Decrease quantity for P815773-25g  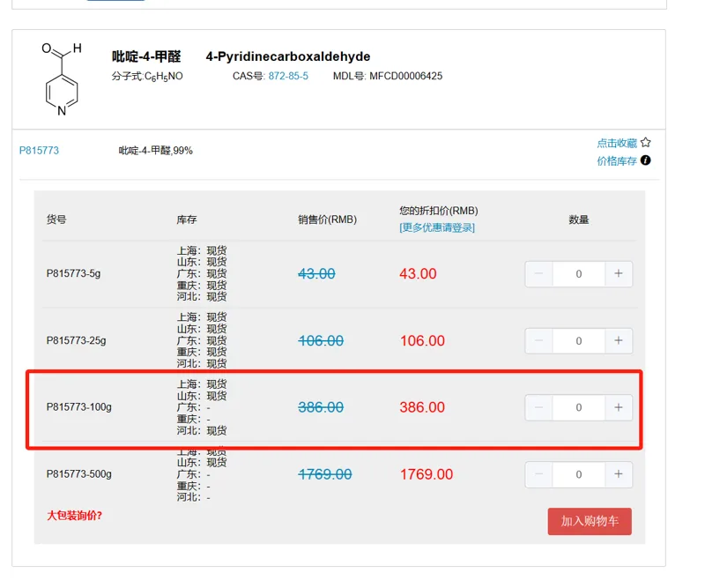(x=538, y=340)
